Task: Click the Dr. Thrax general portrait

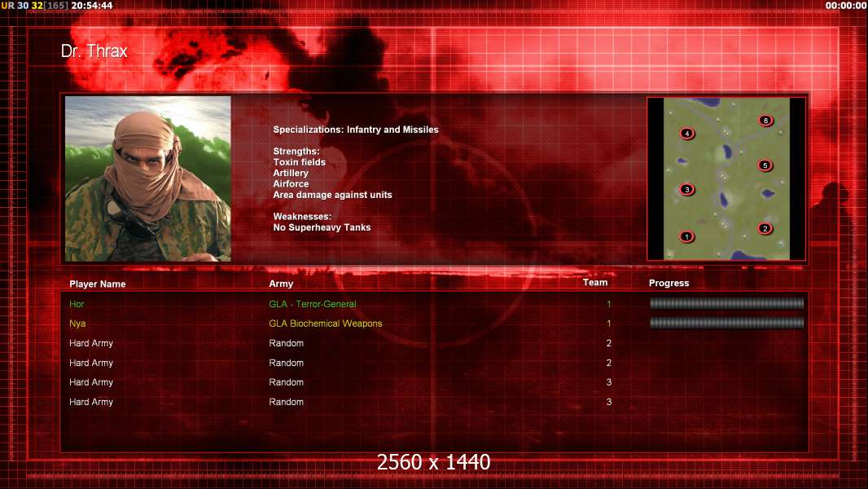Action: tap(148, 178)
